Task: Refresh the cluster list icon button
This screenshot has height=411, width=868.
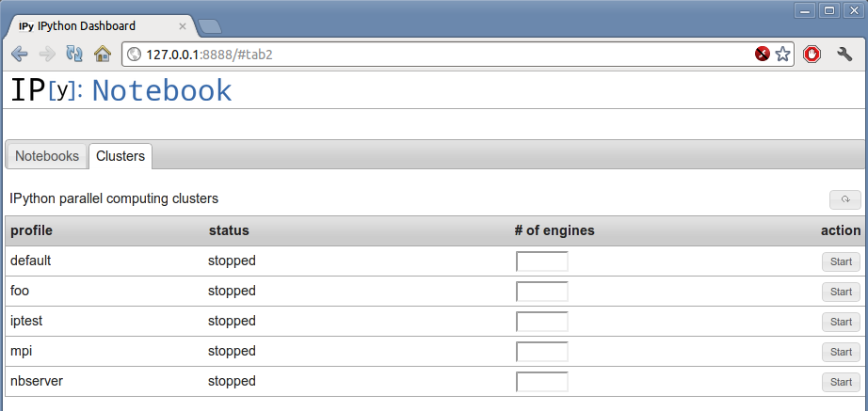Action: (844, 199)
